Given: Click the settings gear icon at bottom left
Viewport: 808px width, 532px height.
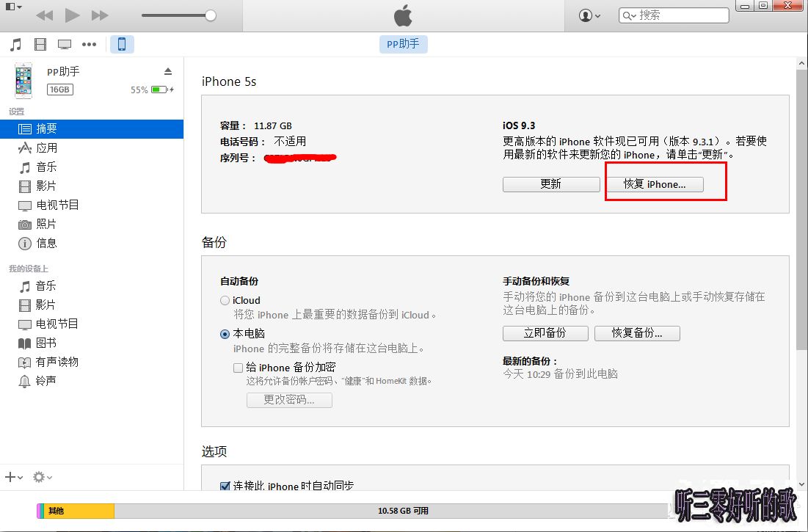Looking at the screenshot, I should (x=38, y=477).
